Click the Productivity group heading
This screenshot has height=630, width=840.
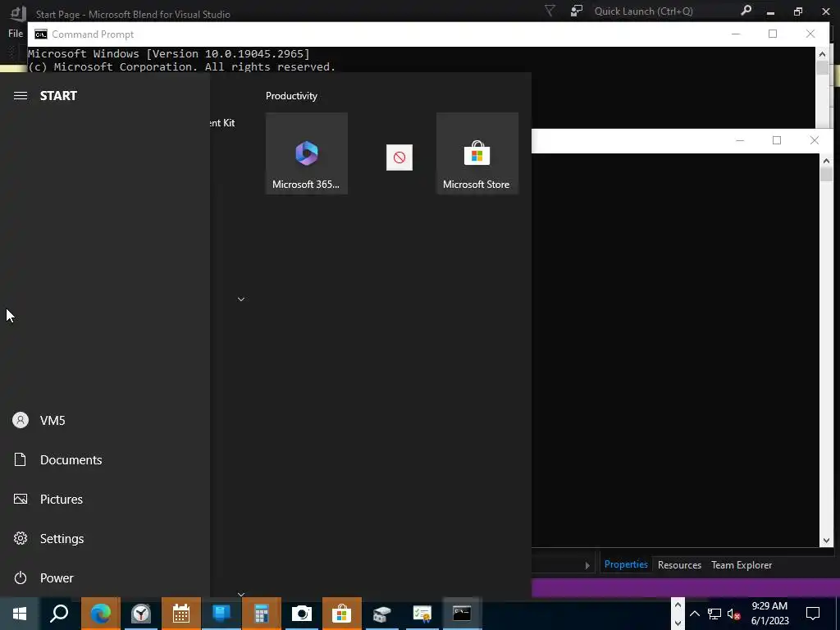291,96
